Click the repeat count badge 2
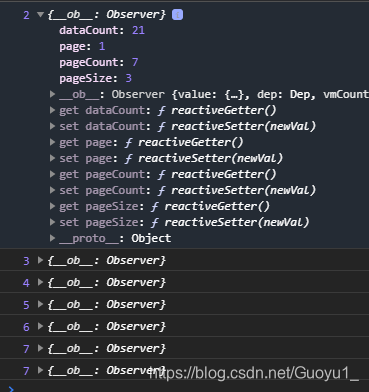 coord(26,15)
